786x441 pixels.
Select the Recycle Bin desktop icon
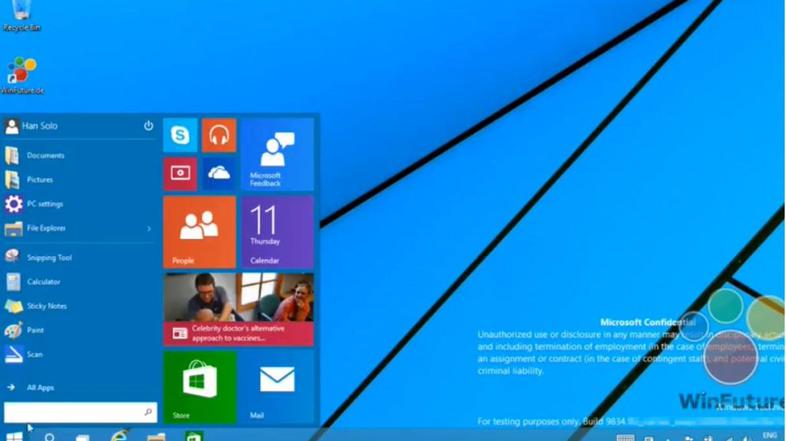(21, 16)
